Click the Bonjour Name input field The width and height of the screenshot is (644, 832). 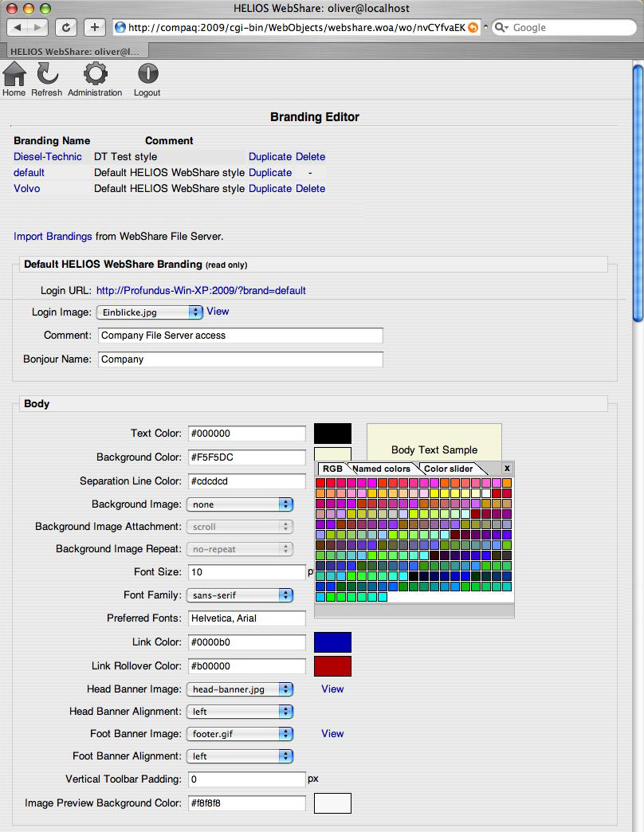coord(241,359)
